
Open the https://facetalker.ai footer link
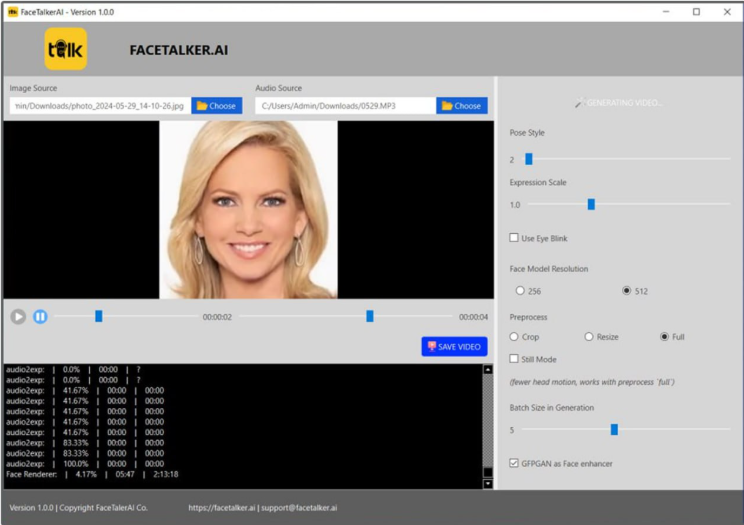[x=222, y=508]
